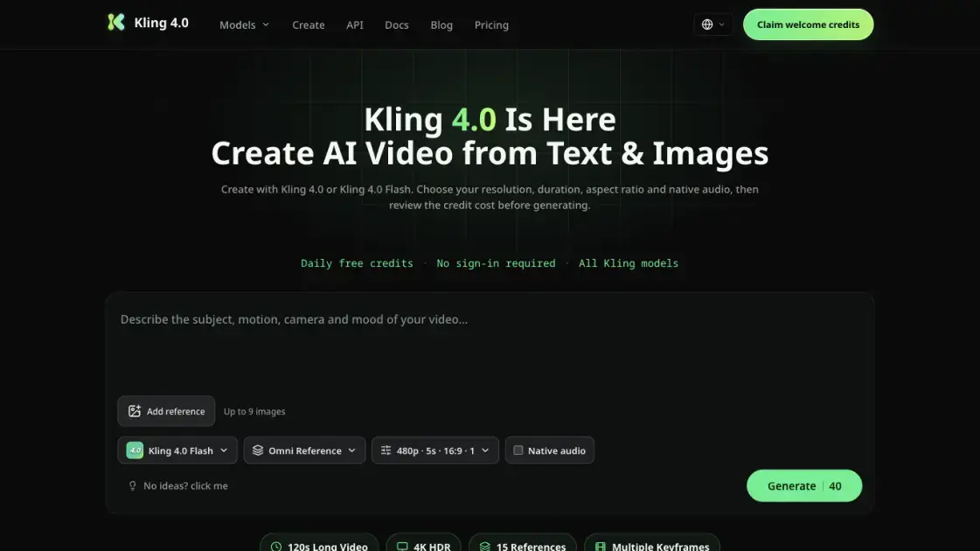Click the layers icon on 15 References

coord(485,547)
